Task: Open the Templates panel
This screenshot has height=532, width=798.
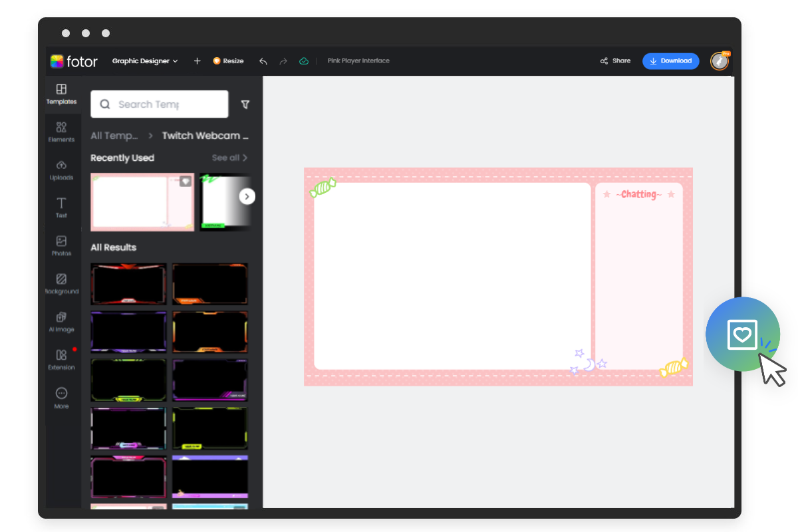Action: (61, 94)
